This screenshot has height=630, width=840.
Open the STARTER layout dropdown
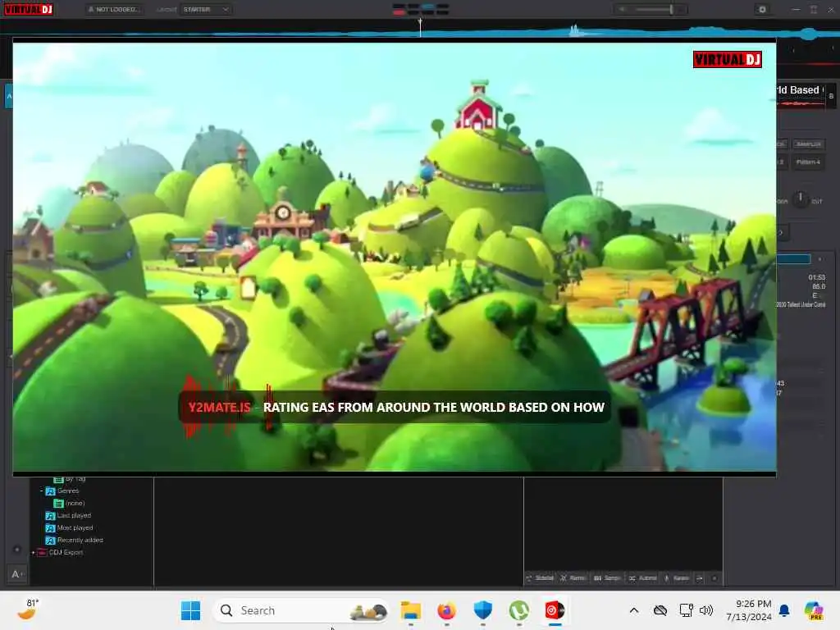tap(206, 9)
